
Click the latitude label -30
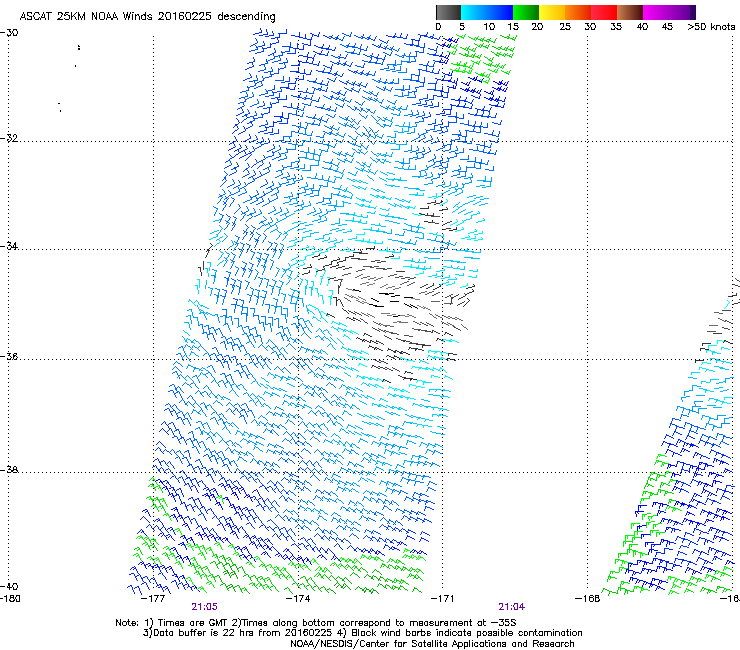tap(9, 33)
